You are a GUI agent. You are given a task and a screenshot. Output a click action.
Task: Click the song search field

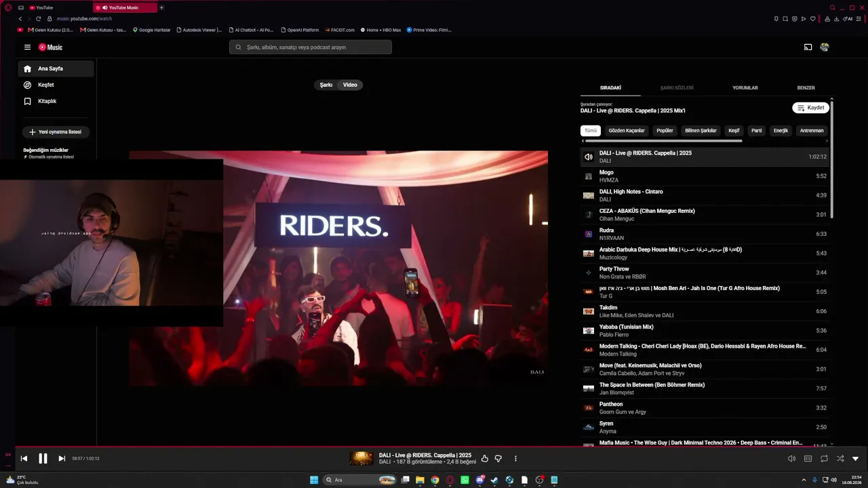pyautogui.click(x=311, y=47)
